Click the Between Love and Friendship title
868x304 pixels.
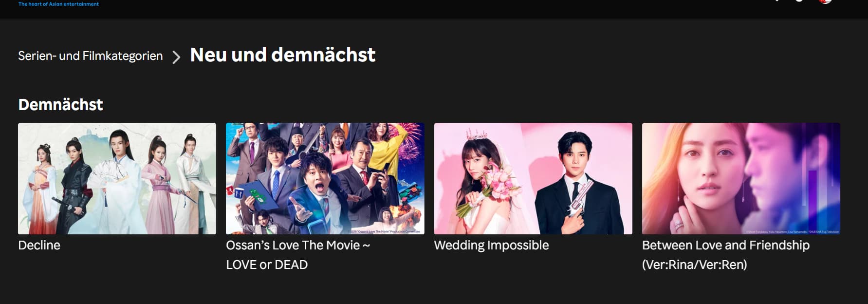click(x=726, y=255)
